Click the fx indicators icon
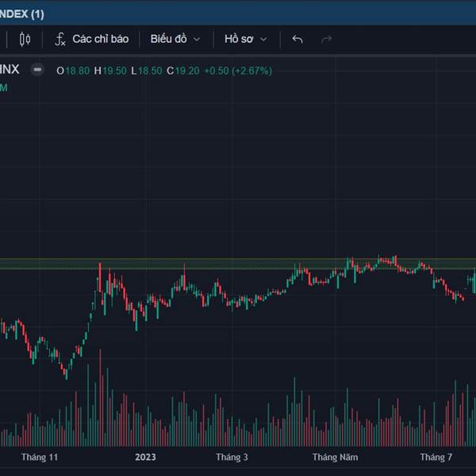The width and height of the screenshot is (476, 476). (x=59, y=40)
